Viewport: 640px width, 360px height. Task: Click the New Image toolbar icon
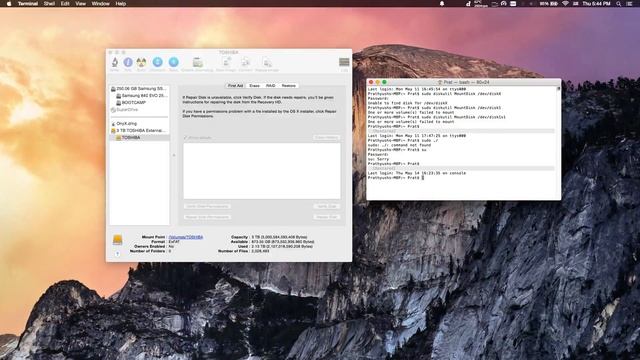[226, 62]
